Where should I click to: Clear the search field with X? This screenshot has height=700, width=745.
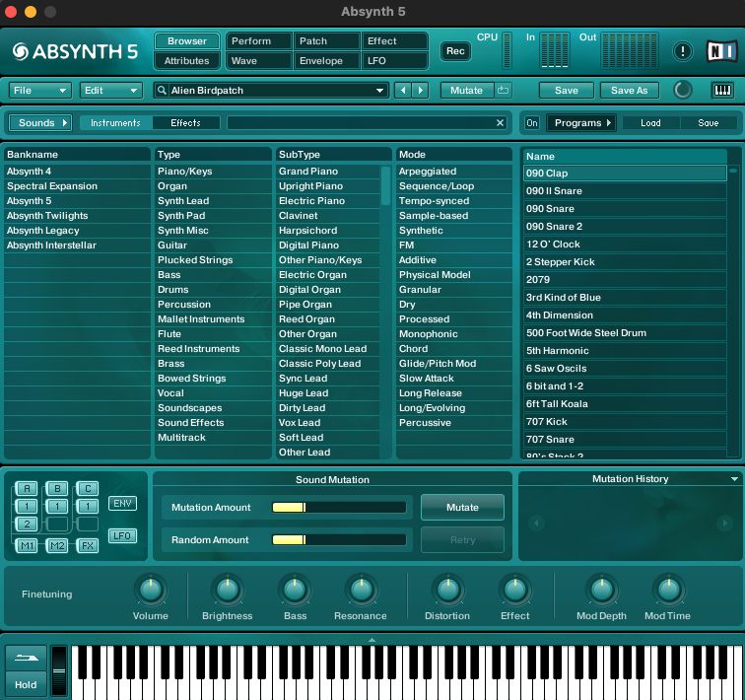[500, 123]
